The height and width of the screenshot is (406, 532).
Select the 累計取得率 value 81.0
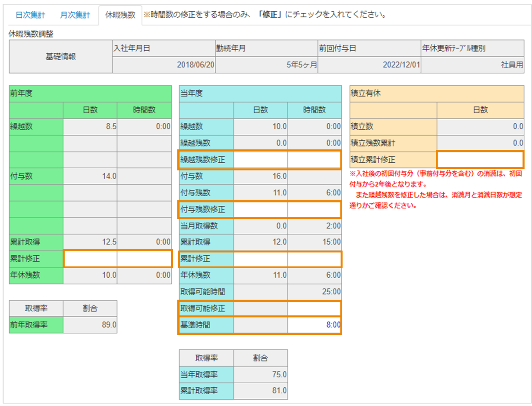click(x=261, y=391)
